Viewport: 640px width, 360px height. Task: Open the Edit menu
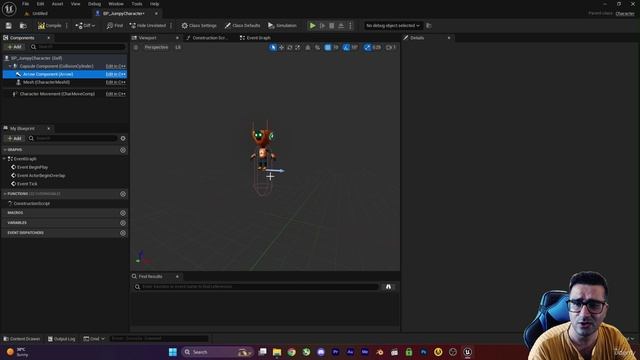click(40, 4)
